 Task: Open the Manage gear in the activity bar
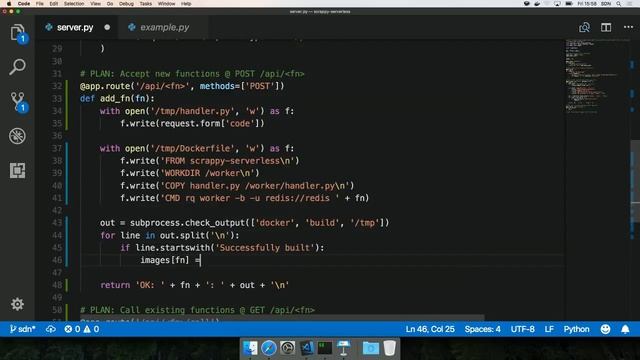[x=17, y=304]
